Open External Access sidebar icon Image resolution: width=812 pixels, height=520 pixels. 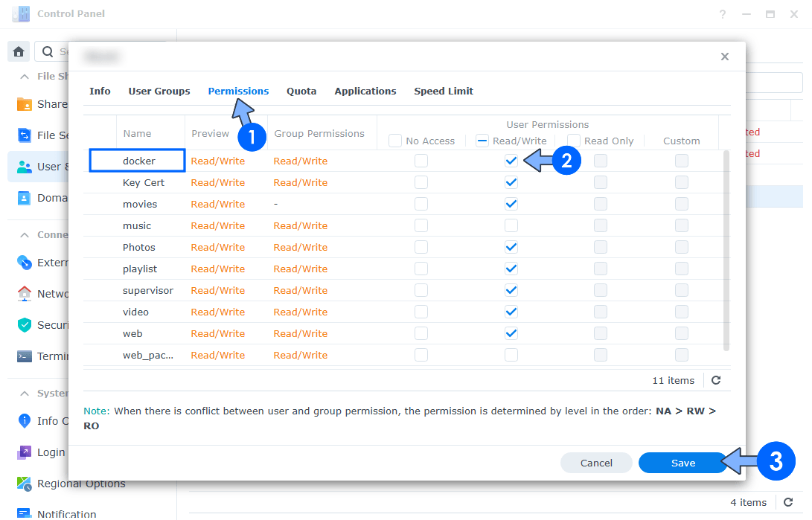[25, 263]
